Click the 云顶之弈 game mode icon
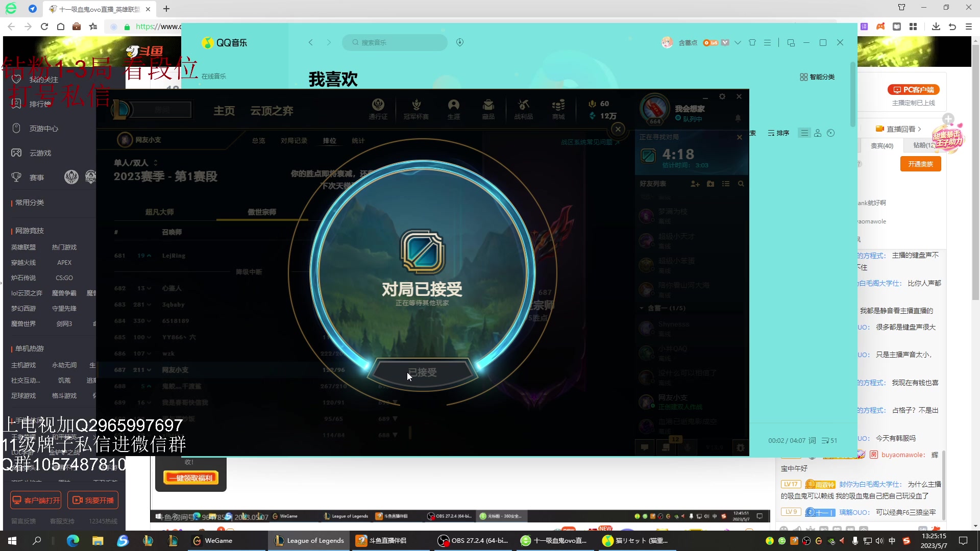Image resolution: width=980 pixels, height=551 pixels. pyautogui.click(x=272, y=110)
